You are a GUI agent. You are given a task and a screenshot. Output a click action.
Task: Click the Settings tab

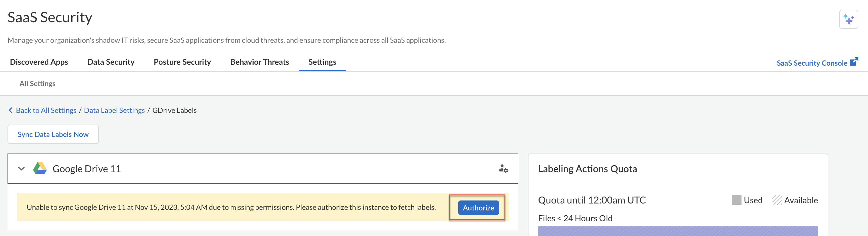[x=322, y=62]
